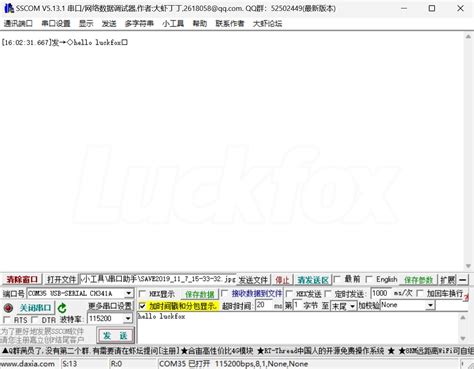Open the 联系作者 menu

[230, 23]
